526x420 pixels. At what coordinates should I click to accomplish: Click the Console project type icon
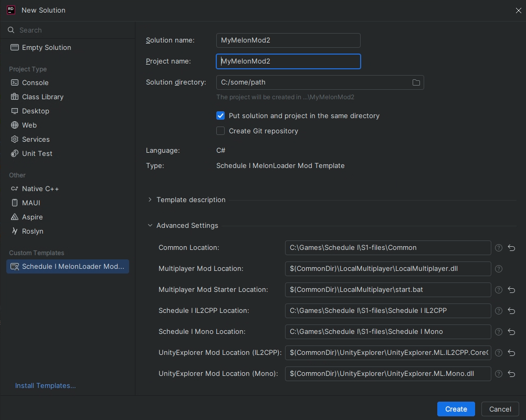point(14,82)
